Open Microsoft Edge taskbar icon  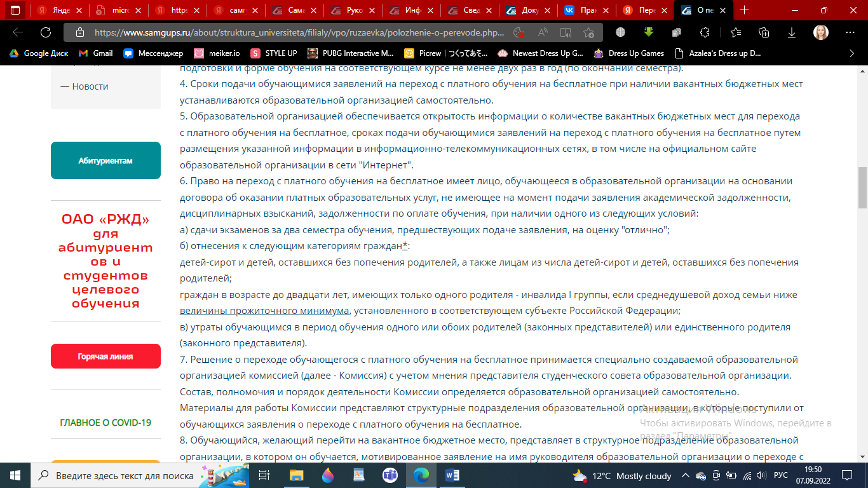click(x=421, y=475)
